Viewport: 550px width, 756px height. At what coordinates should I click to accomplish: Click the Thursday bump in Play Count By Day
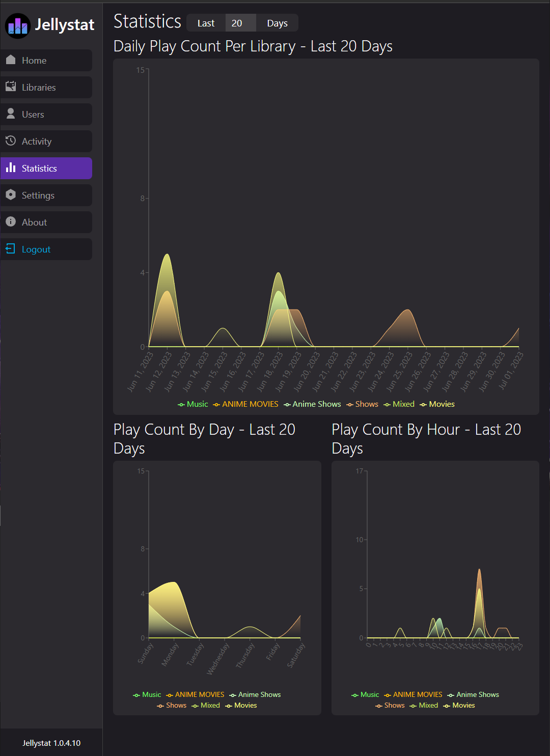point(250,627)
